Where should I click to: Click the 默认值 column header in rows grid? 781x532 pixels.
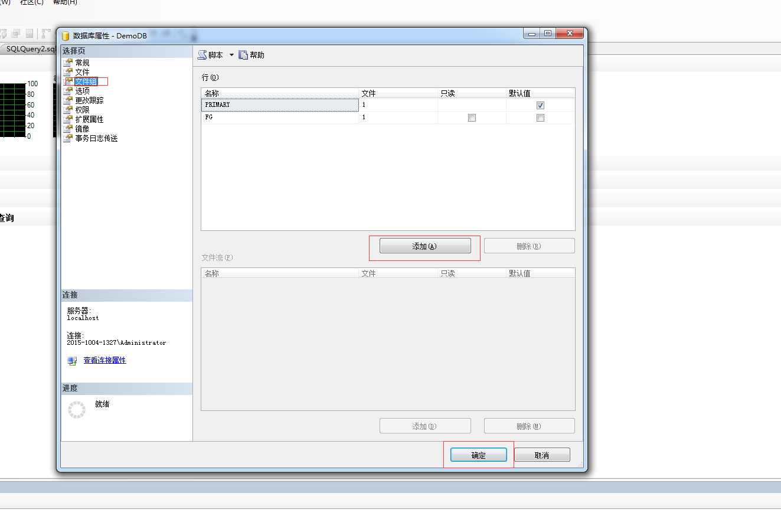(540, 93)
